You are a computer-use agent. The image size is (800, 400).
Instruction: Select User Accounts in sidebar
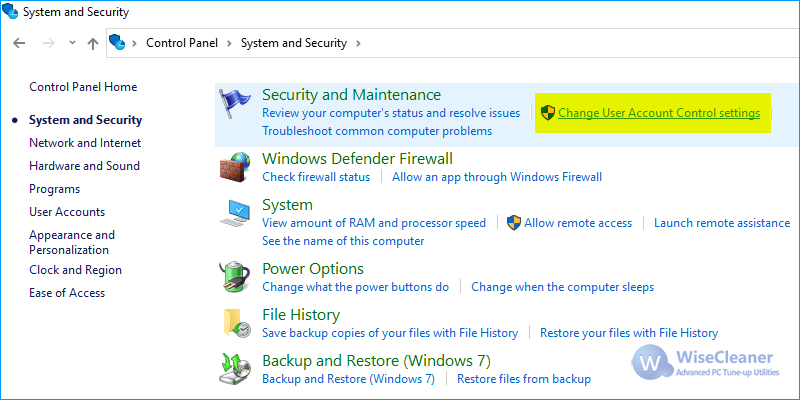pyautogui.click(x=67, y=212)
